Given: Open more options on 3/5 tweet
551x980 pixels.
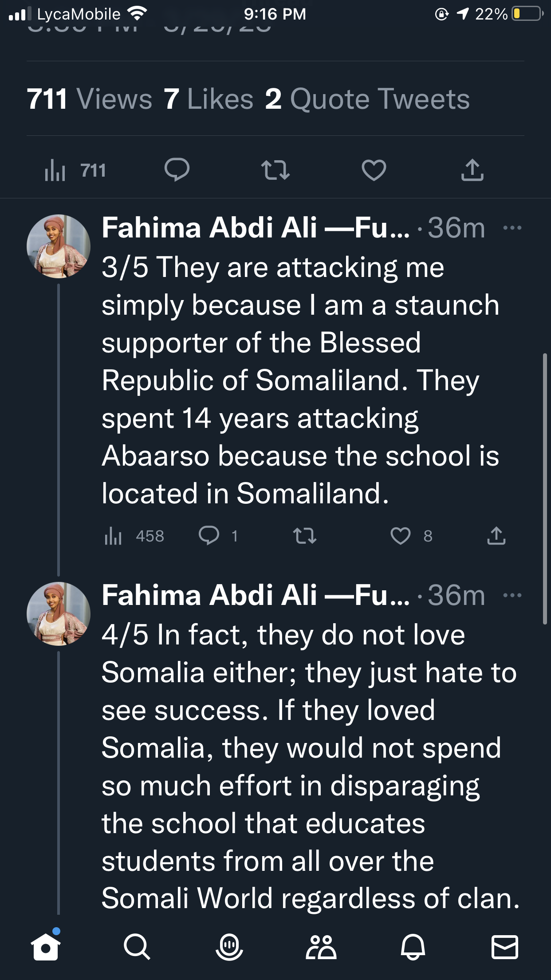Looking at the screenshot, I should (512, 228).
